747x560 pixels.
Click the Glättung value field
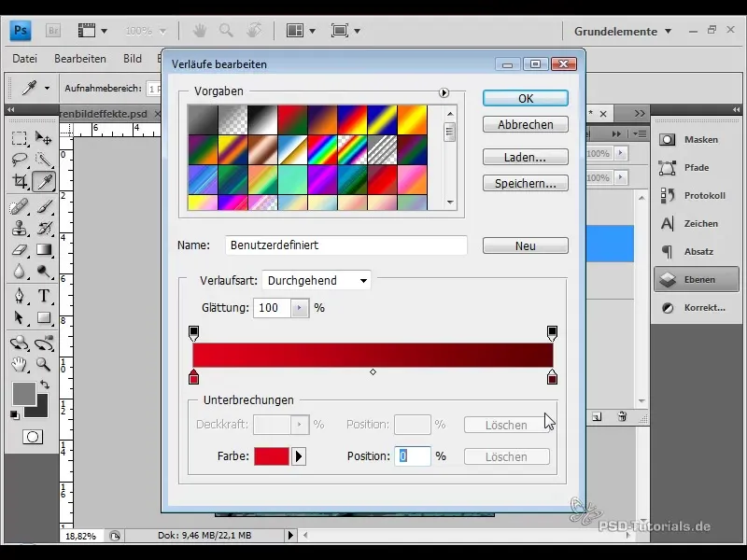click(x=272, y=308)
